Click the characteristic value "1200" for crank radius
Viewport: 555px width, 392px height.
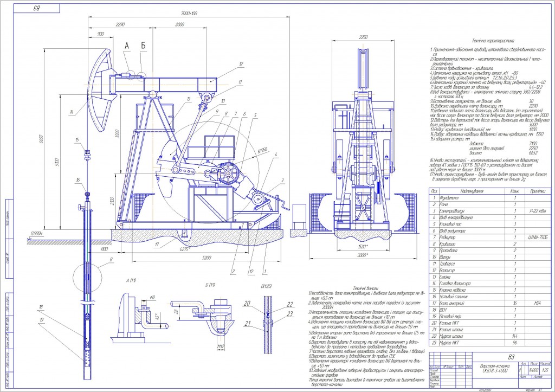pos(533,130)
